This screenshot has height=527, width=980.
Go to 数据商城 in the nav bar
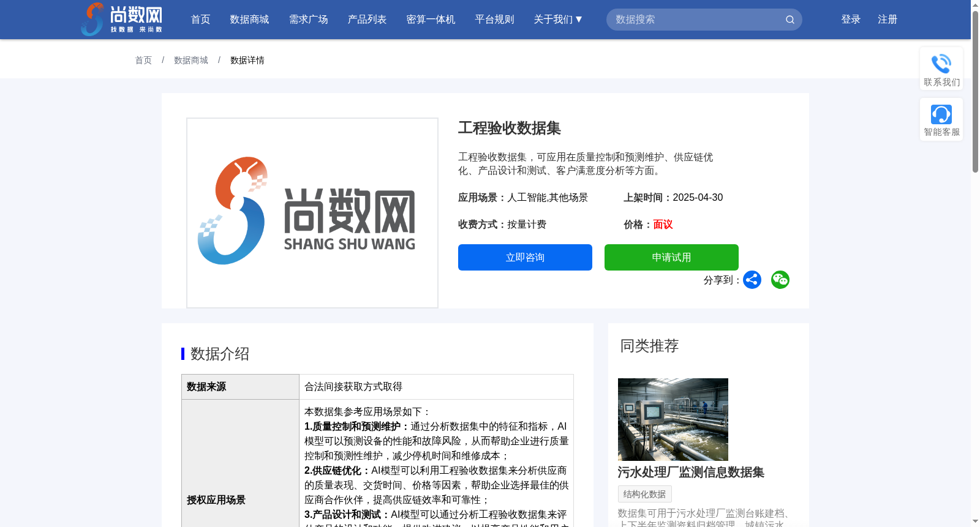coord(249,20)
